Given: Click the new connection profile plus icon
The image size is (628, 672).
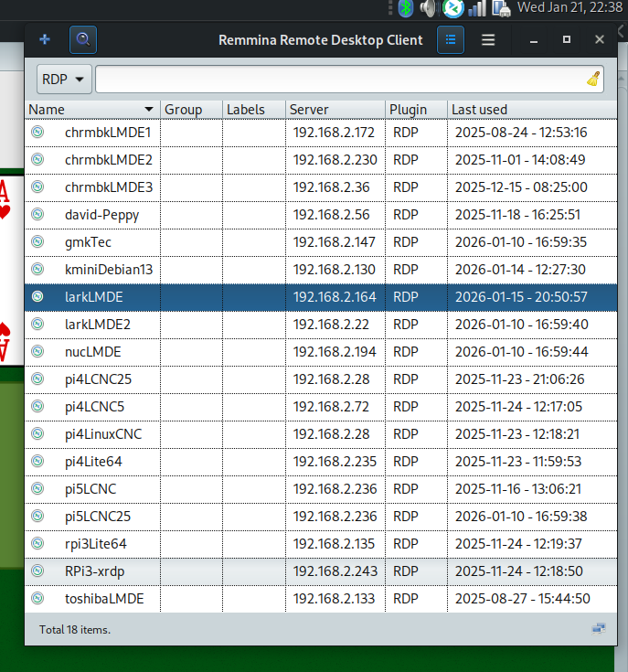Looking at the screenshot, I should [45, 40].
